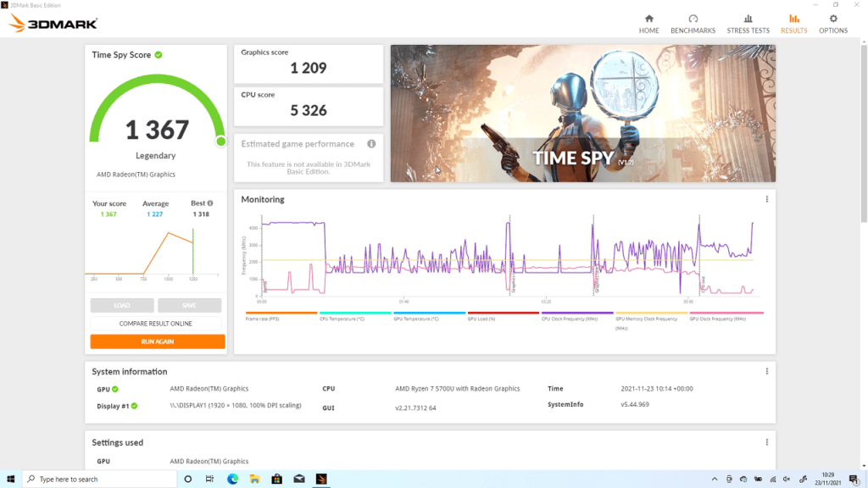Click the green Time Spy Score validation check

pos(159,55)
